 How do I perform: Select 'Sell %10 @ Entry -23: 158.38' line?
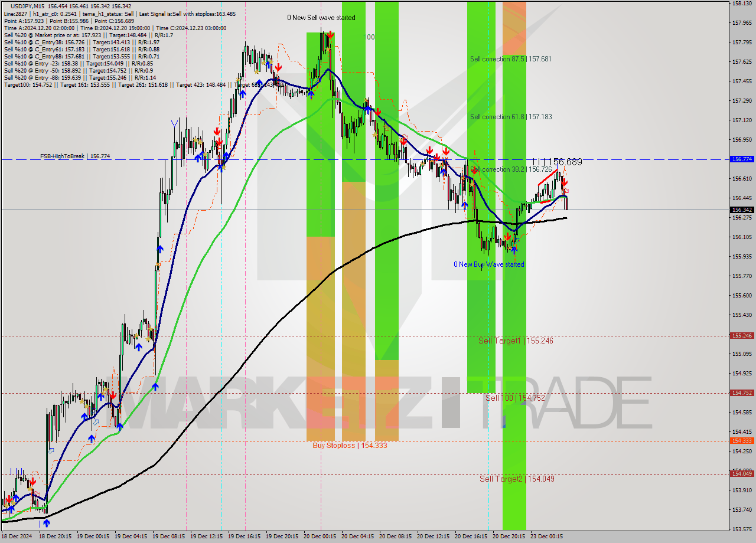pyautogui.click(x=79, y=63)
